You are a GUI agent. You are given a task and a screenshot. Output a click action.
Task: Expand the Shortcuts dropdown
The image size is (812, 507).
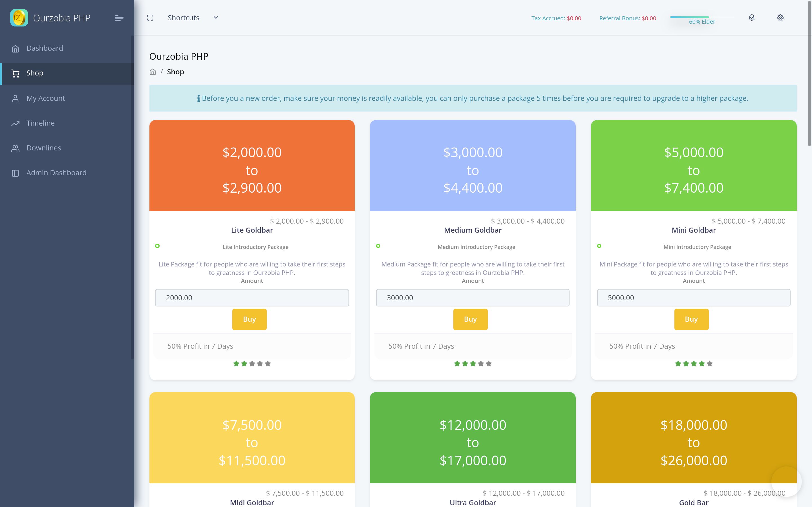pyautogui.click(x=184, y=18)
